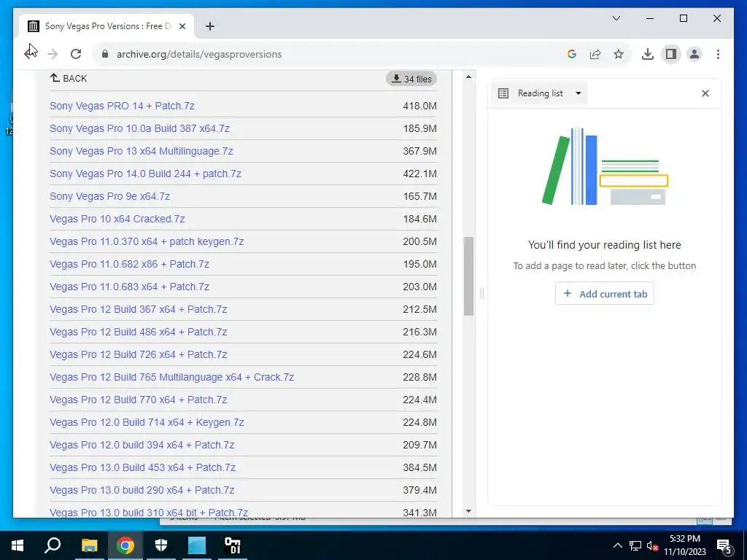Click the side panel resize handle
The image size is (747, 560).
(x=481, y=294)
